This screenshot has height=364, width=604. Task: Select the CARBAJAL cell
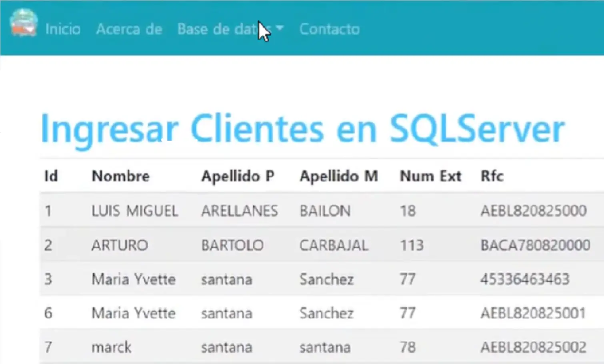point(334,245)
